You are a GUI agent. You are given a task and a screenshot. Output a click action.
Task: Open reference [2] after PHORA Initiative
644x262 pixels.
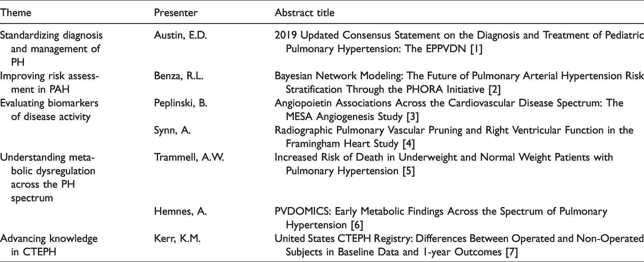click(x=494, y=90)
